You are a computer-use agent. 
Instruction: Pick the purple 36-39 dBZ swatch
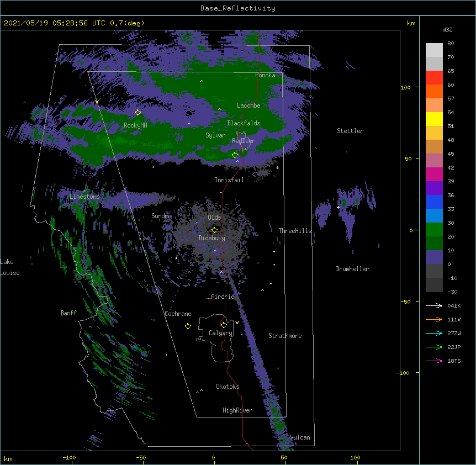(434, 188)
